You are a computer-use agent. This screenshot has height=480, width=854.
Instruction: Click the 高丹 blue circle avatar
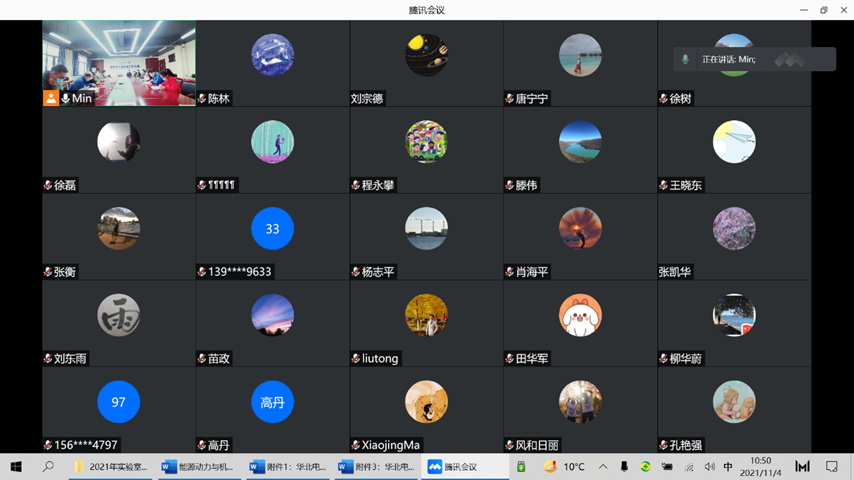click(272, 402)
